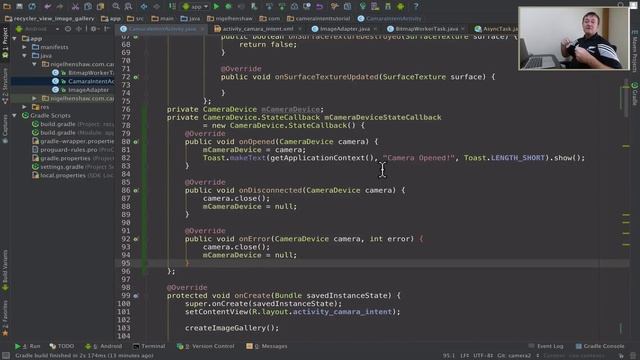Open the Gradle Console

pos(600,346)
